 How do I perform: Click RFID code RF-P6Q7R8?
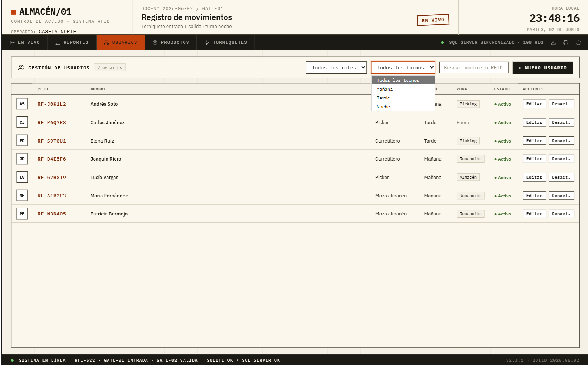52,123
